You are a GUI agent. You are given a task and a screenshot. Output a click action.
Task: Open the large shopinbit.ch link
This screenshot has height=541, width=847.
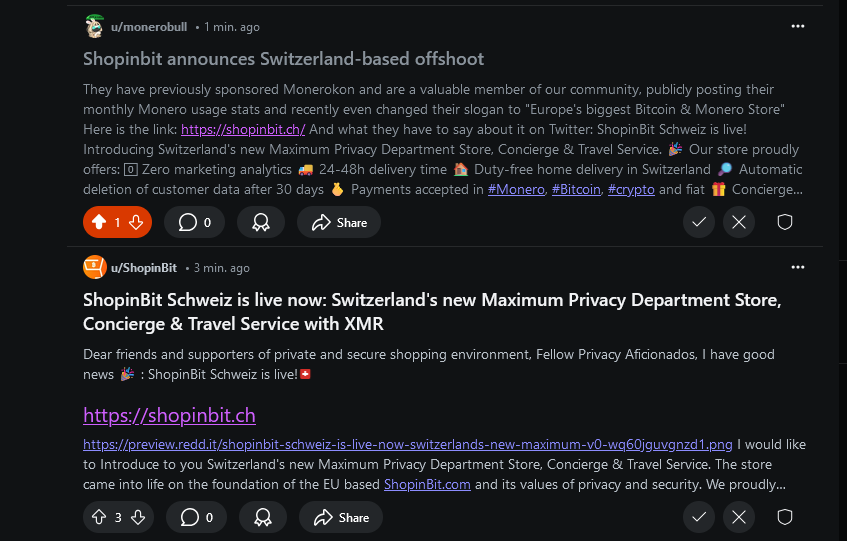point(169,415)
